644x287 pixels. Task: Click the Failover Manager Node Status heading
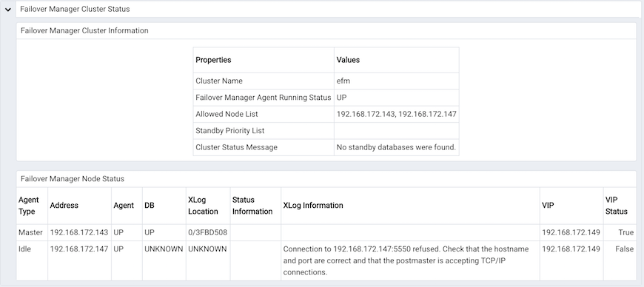click(73, 178)
